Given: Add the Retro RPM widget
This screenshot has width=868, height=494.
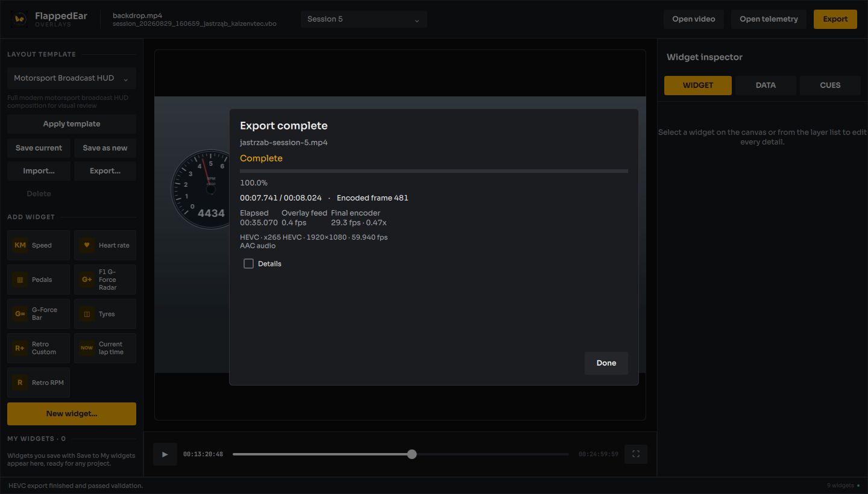Looking at the screenshot, I should [39, 383].
